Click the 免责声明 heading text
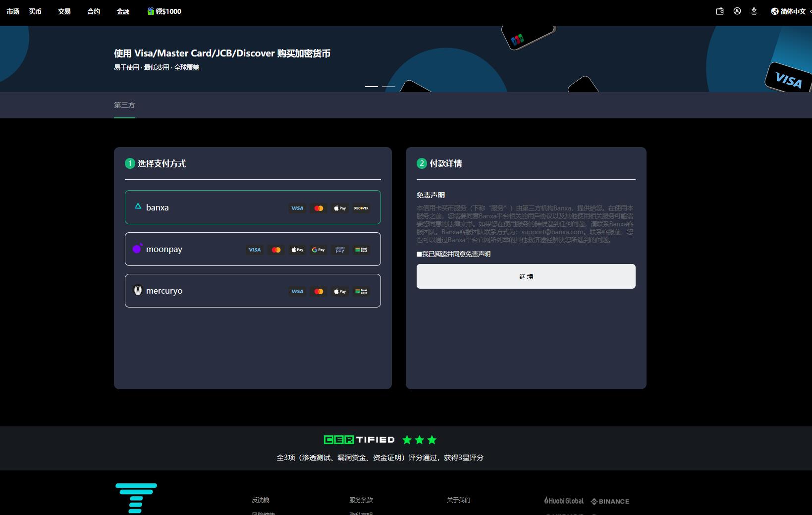This screenshot has width=812, height=515. [x=431, y=195]
